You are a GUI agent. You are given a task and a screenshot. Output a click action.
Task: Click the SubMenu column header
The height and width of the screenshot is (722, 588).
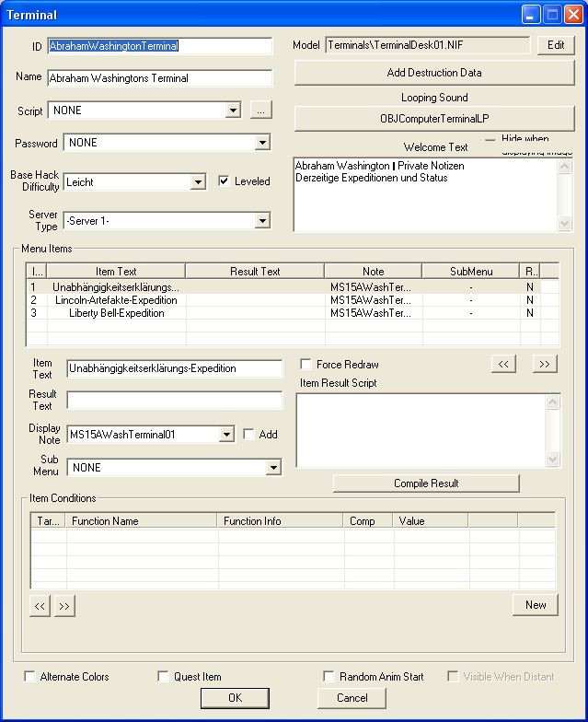coord(471,271)
